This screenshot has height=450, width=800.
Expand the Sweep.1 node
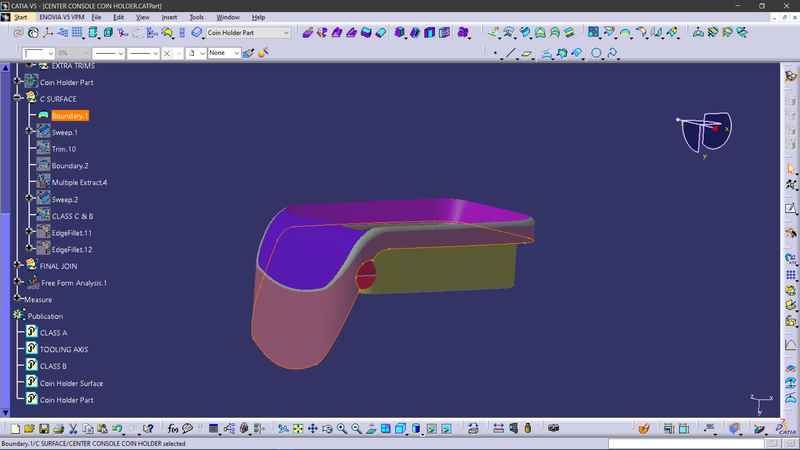pos(29,131)
